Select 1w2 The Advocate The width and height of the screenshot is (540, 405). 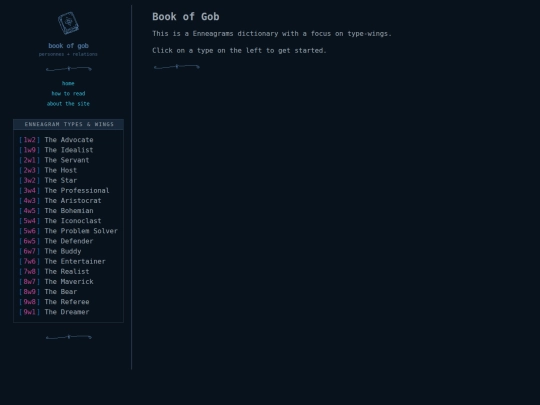[56, 140]
